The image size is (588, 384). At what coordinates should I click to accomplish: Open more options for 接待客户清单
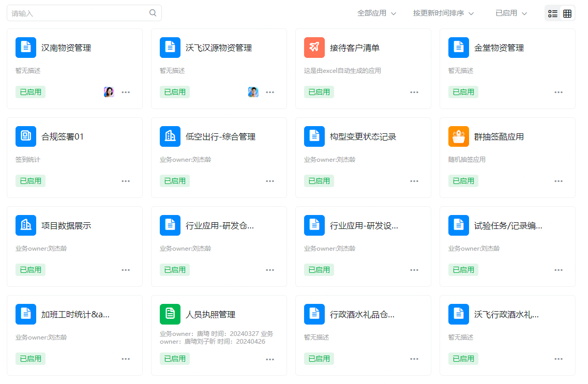pyautogui.click(x=414, y=92)
